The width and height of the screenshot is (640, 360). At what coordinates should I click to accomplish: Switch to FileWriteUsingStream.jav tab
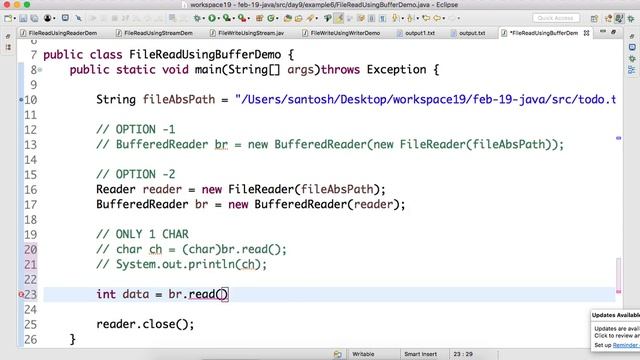pos(247,33)
